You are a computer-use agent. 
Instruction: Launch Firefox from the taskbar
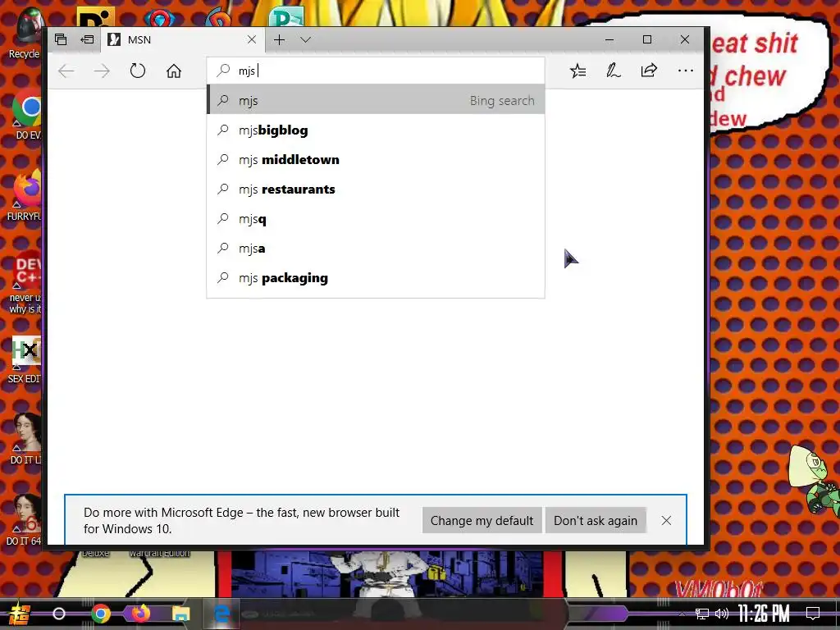click(x=141, y=614)
